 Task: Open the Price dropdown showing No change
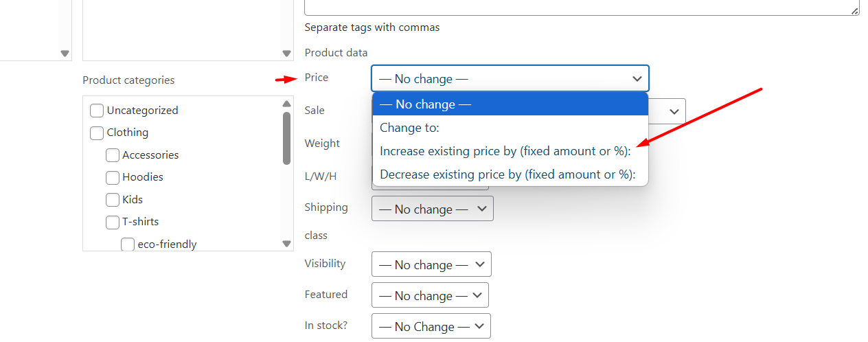pyautogui.click(x=510, y=78)
